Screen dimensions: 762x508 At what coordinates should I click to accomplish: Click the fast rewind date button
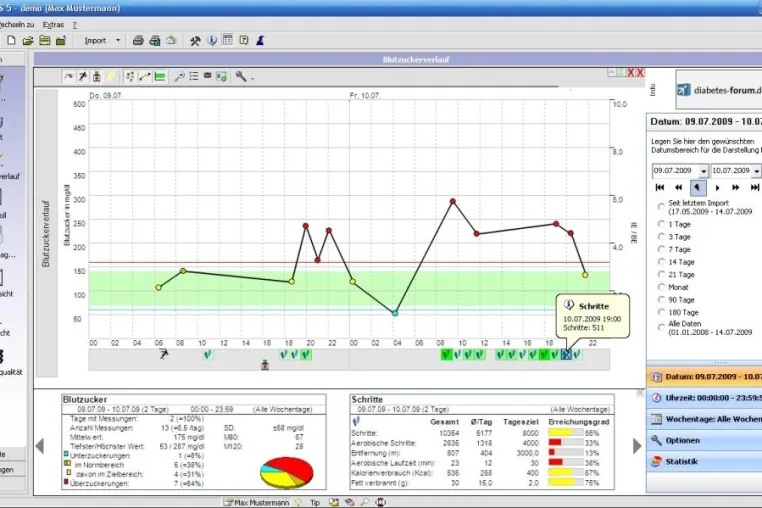click(678, 187)
